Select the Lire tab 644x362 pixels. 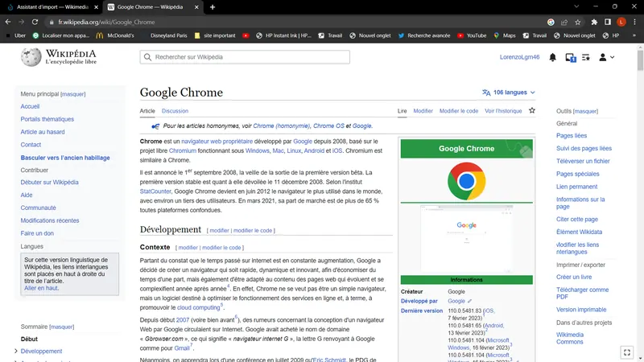pos(402,111)
